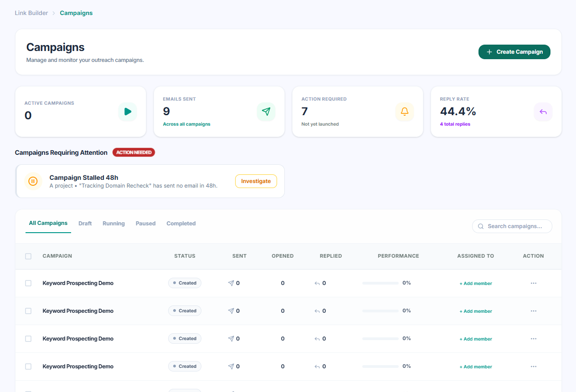Click the magnifier icon in campaign search box
This screenshot has width=576, height=392.
pos(481,226)
